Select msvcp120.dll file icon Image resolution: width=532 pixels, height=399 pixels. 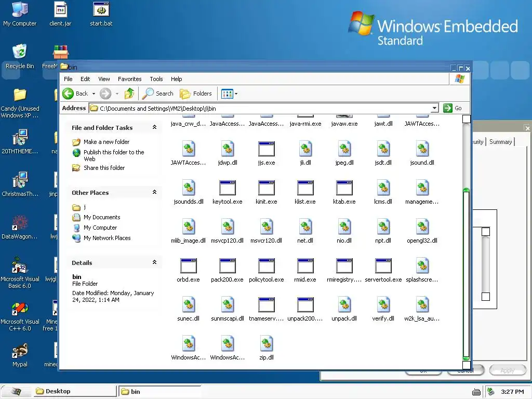[228, 227]
